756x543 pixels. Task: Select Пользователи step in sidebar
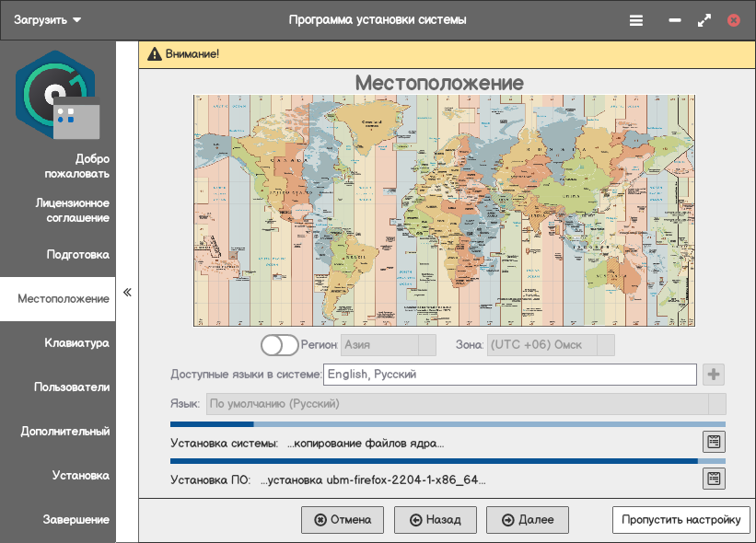point(72,387)
